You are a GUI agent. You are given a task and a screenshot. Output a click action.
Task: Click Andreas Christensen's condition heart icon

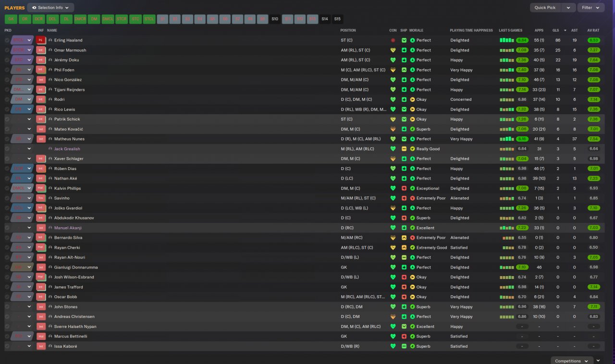point(393,316)
